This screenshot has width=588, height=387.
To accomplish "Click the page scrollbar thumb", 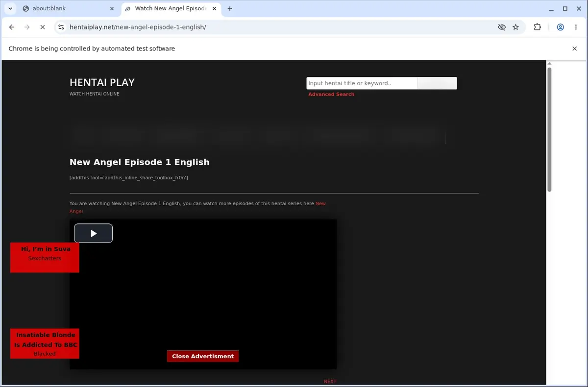I will [549, 130].
